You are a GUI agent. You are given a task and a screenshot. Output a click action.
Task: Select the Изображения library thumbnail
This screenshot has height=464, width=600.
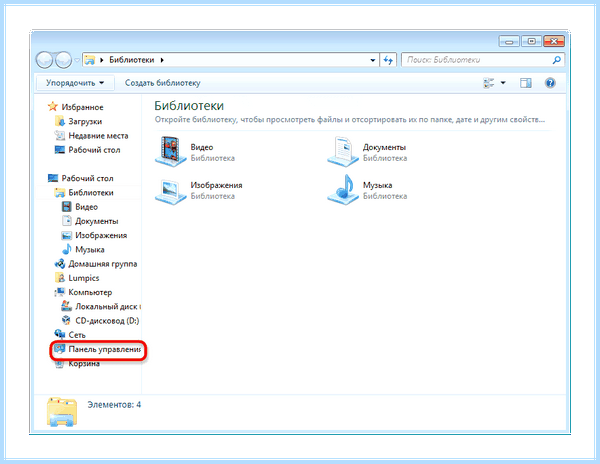[x=170, y=191]
